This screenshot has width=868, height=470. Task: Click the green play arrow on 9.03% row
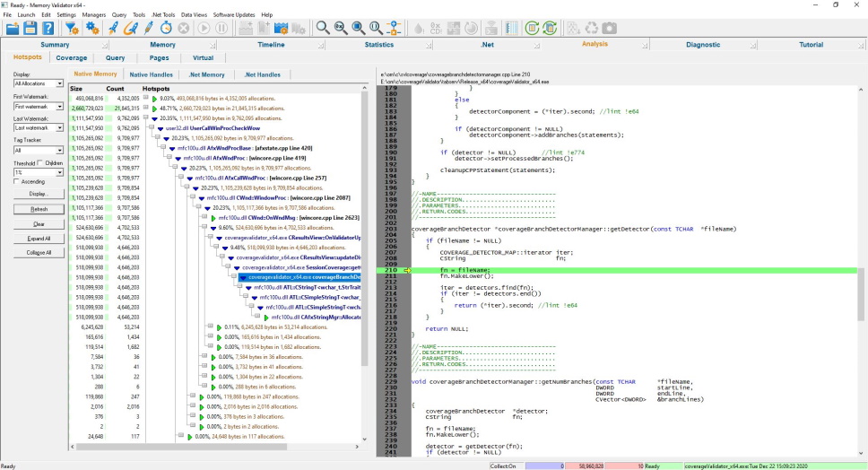[154, 99]
